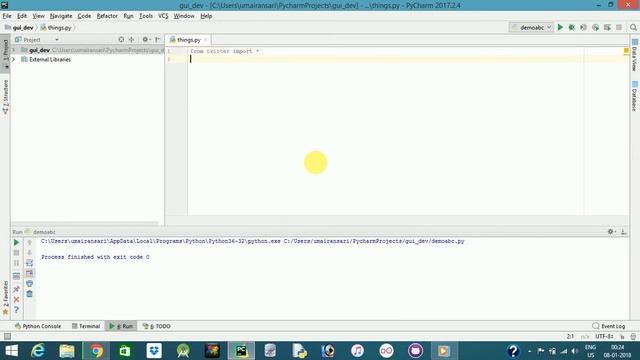Click yellow inspection indicator atop editor scrollbar
Viewport: 640px width, 360px height.
click(626, 51)
